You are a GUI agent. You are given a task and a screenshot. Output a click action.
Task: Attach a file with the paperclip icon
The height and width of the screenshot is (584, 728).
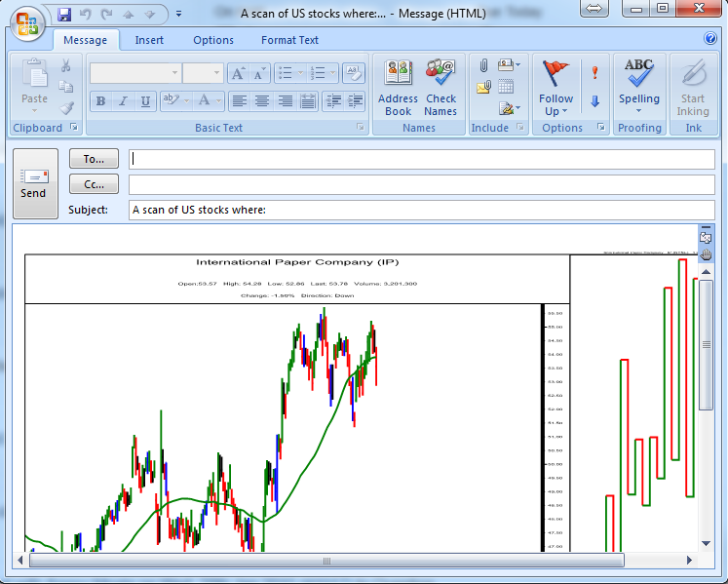point(483,65)
